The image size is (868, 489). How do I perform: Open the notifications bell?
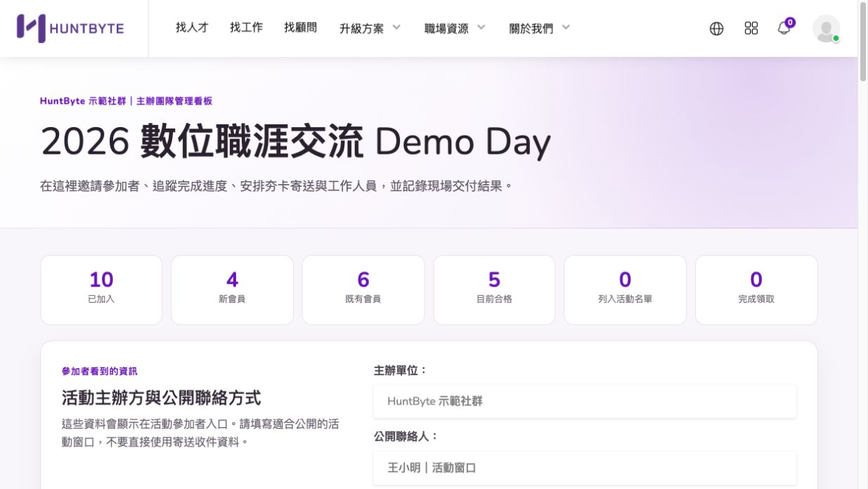[x=784, y=28]
